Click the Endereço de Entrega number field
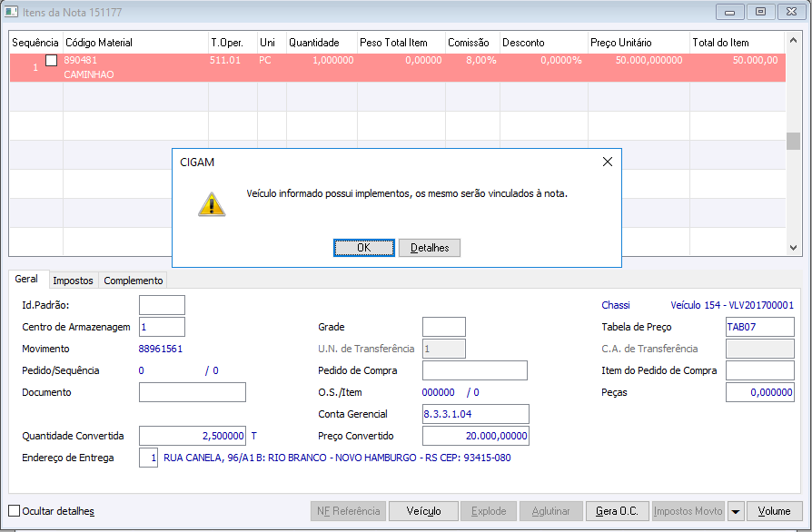Image resolution: width=812 pixels, height=532 pixels. tap(149, 458)
